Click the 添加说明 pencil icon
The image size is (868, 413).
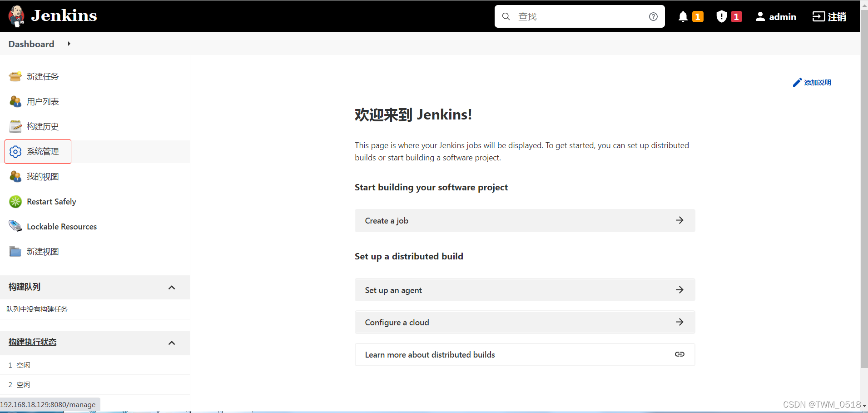click(x=797, y=82)
